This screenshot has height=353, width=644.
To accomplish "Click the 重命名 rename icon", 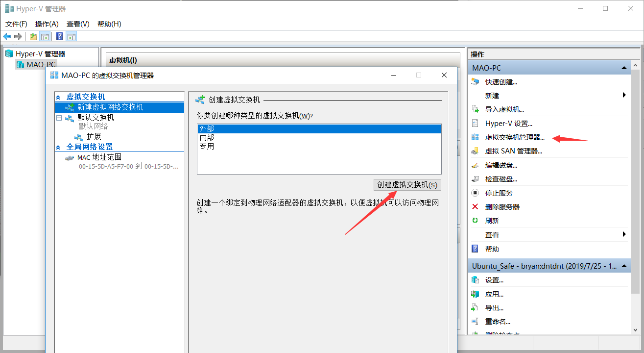I will point(475,322).
